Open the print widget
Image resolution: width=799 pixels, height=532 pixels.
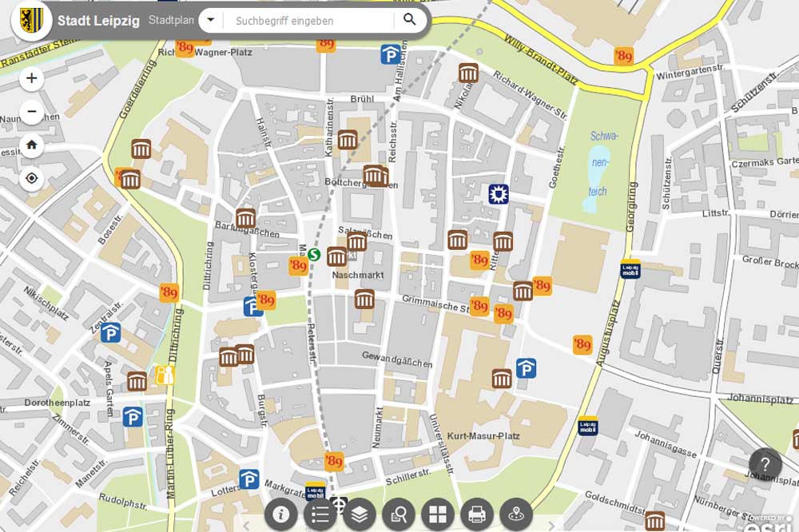[x=477, y=514]
